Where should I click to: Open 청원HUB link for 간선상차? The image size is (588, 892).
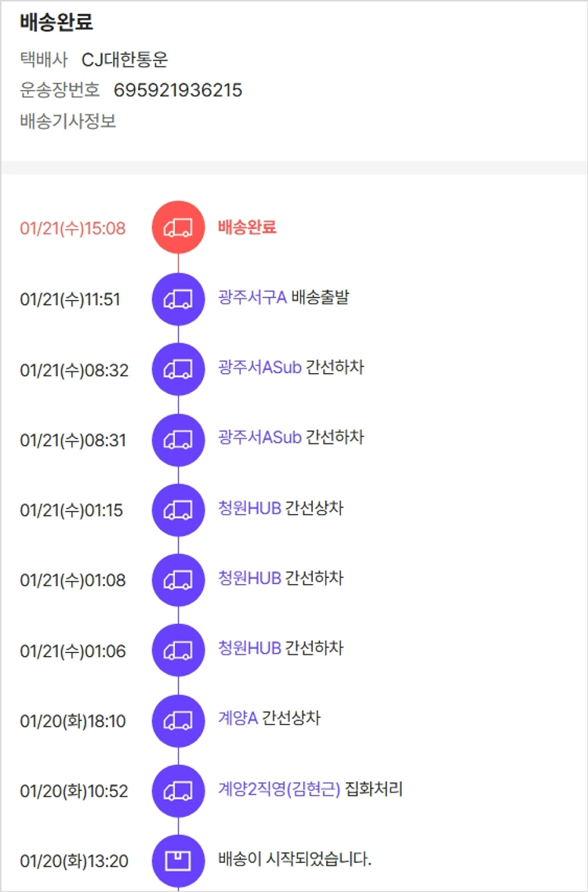click(x=249, y=508)
